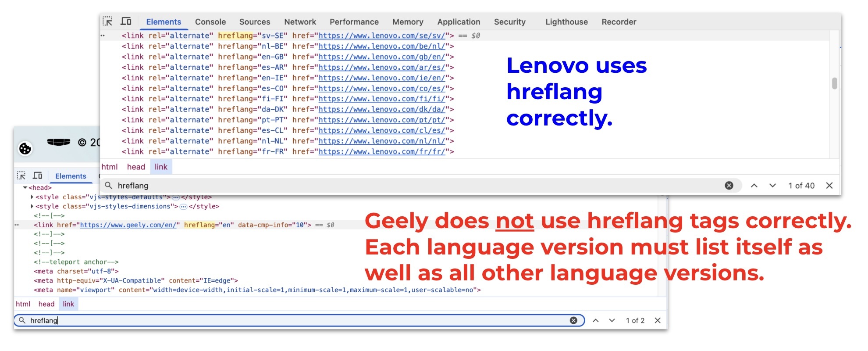This screenshot has width=868, height=351.
Task: Select the meta charset utf-8 row
Action: 76,271
